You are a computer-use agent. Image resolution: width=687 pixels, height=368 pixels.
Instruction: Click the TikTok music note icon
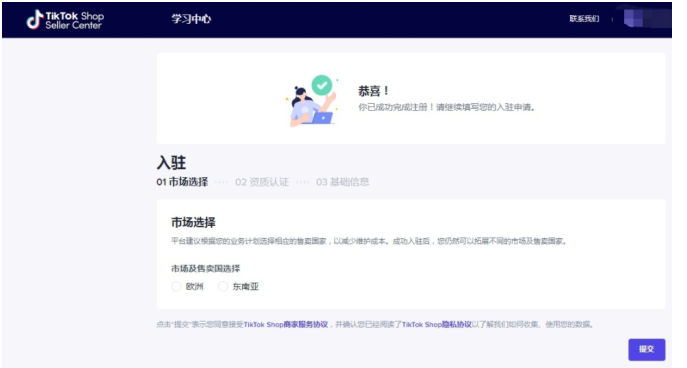click(x=35, y=20)
